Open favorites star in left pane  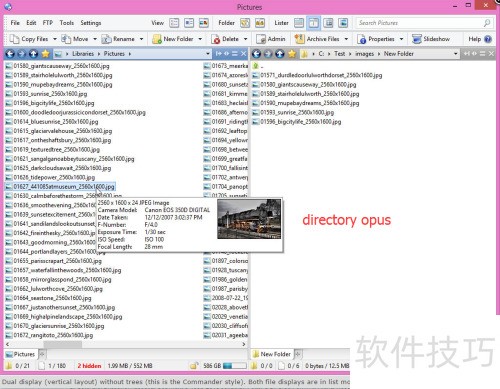click(45, 54)
